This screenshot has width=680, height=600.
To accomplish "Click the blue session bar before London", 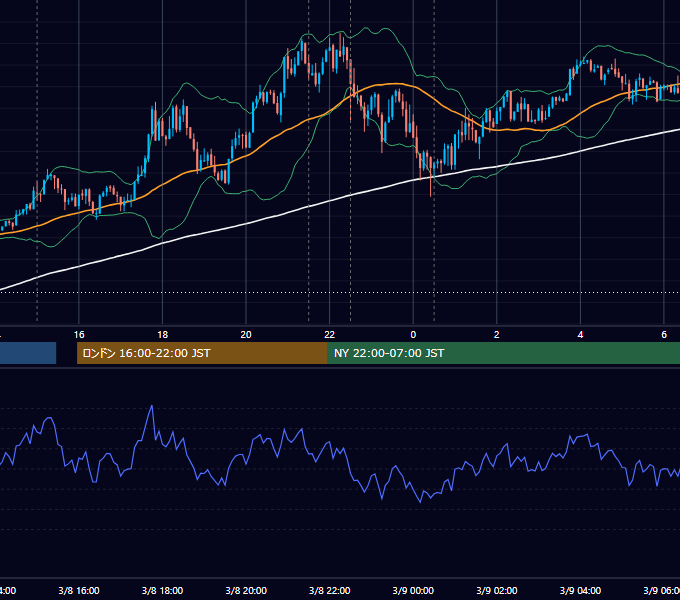I will (x=28, y=353).
